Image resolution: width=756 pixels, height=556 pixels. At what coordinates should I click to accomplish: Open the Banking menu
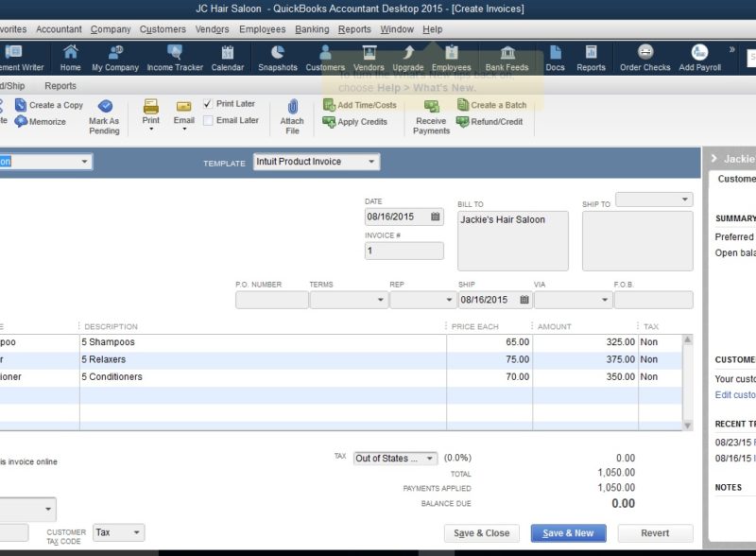pyautogui.click(x=312, y=29)
